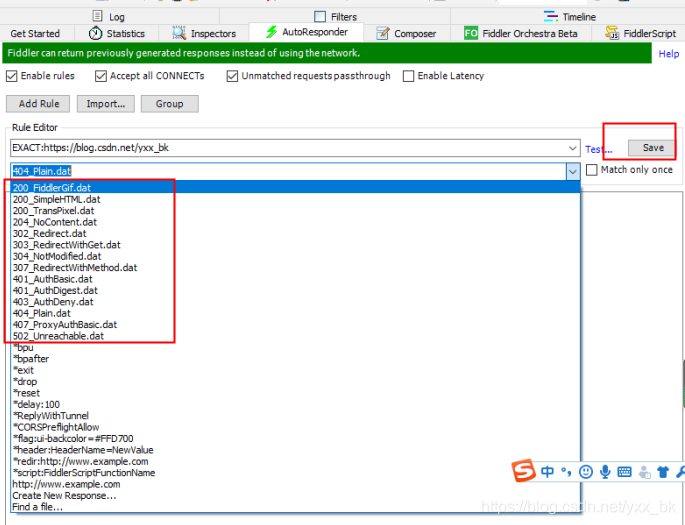Click the Sogou S input method logo
Viewport: 685px width, 525px height.
(524, 471)
